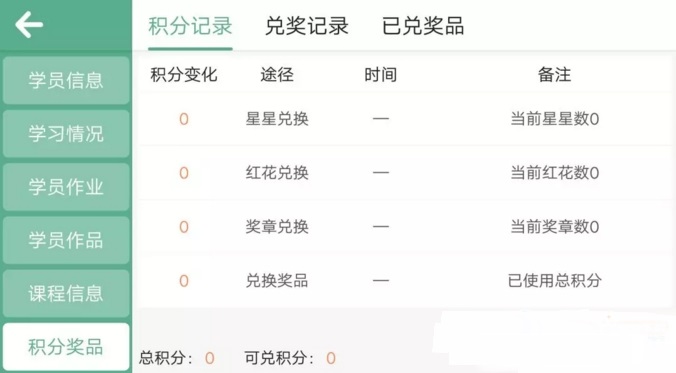Click the 备注 column header
Screen dimensions: 676x373
[x=554, y=75]
